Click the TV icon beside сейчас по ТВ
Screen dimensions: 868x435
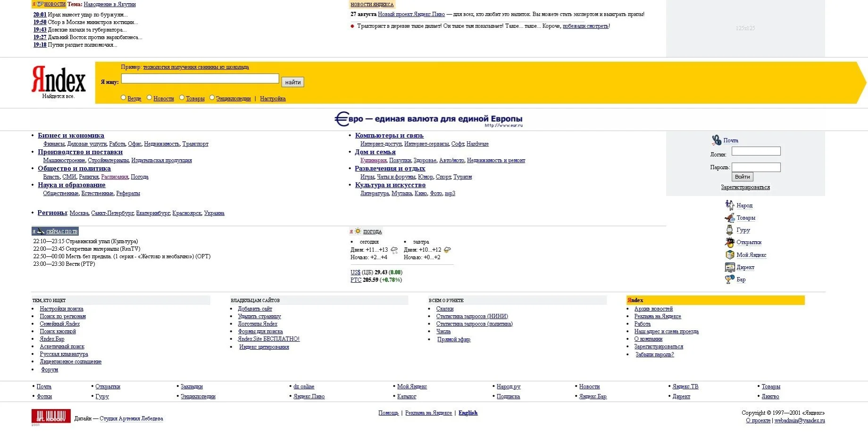[41, 231]
